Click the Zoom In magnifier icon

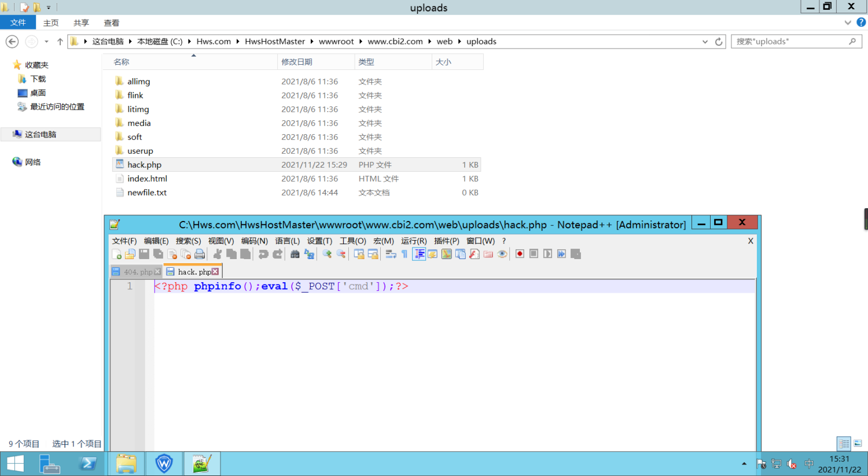tap(327, 254)
